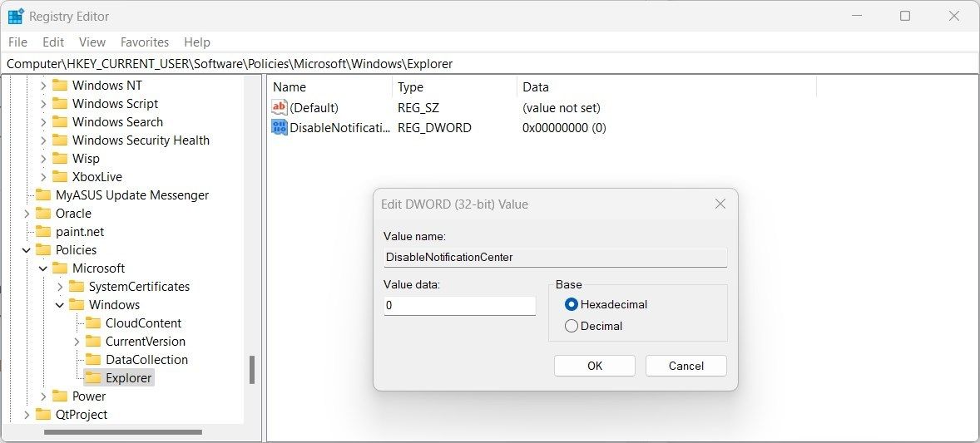Open the Favorites menu
The image size is (980, 443).
(144, 42)
